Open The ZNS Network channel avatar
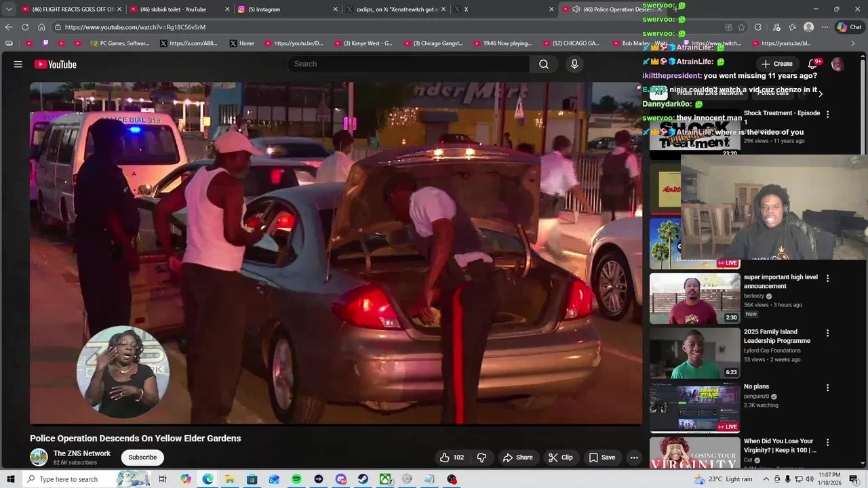The width and height of the screenshot is (868, 488). click(x=39, y=457)
